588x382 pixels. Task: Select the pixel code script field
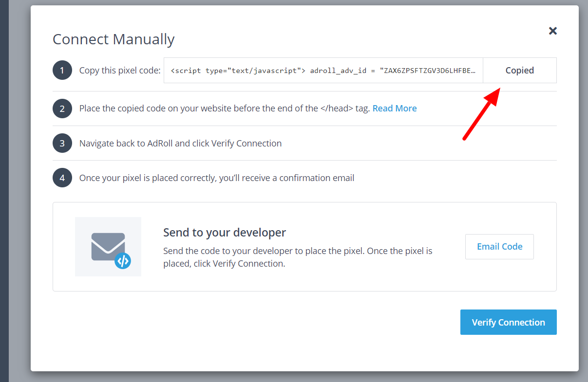tap(323, 71)
